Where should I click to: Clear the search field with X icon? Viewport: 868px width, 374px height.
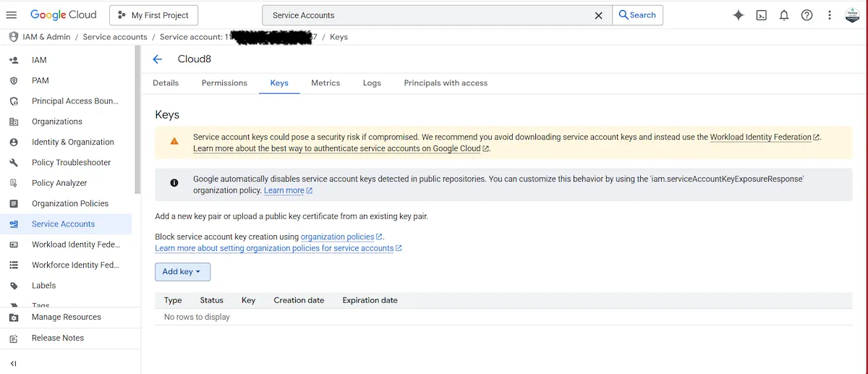598,15
